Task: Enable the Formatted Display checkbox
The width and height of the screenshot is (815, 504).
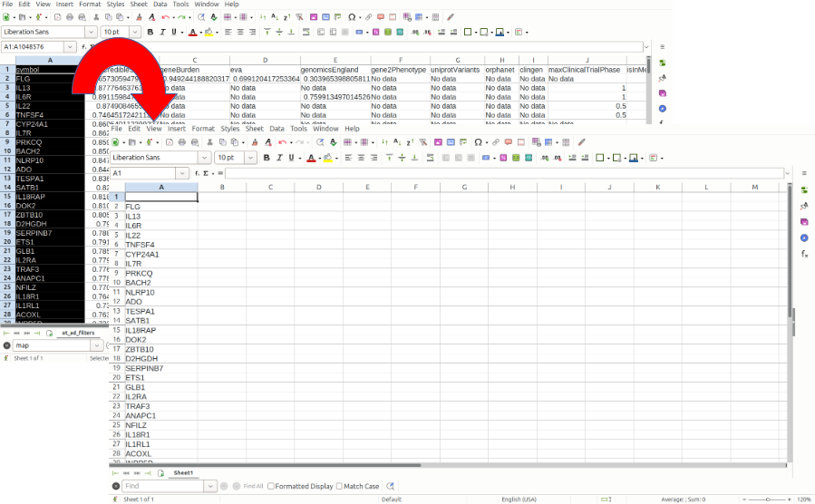Action: [272, 486]
